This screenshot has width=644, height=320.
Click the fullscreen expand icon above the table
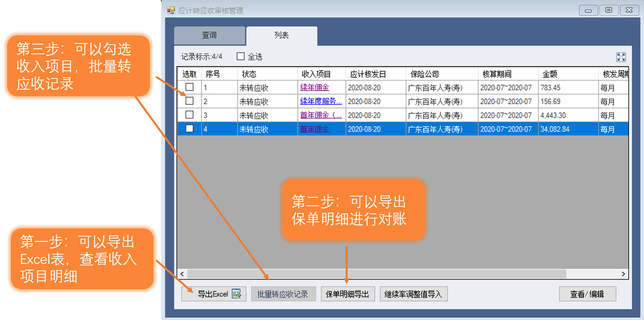click(621, 57)
